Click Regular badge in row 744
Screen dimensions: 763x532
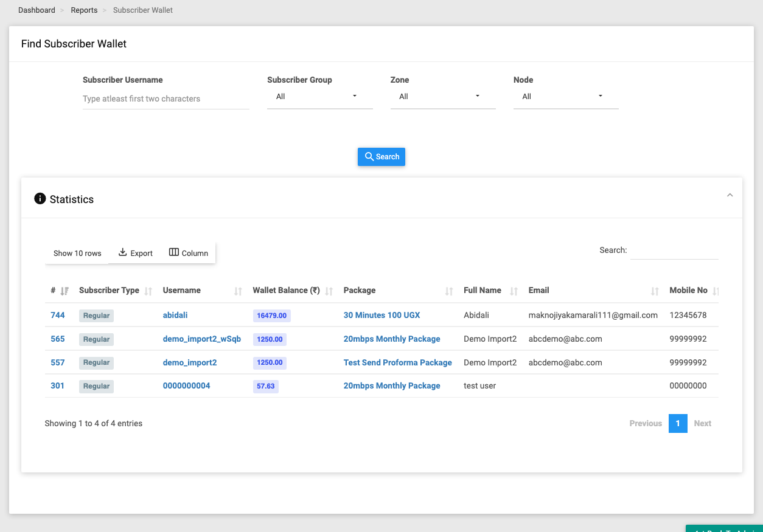coord(96,316)
